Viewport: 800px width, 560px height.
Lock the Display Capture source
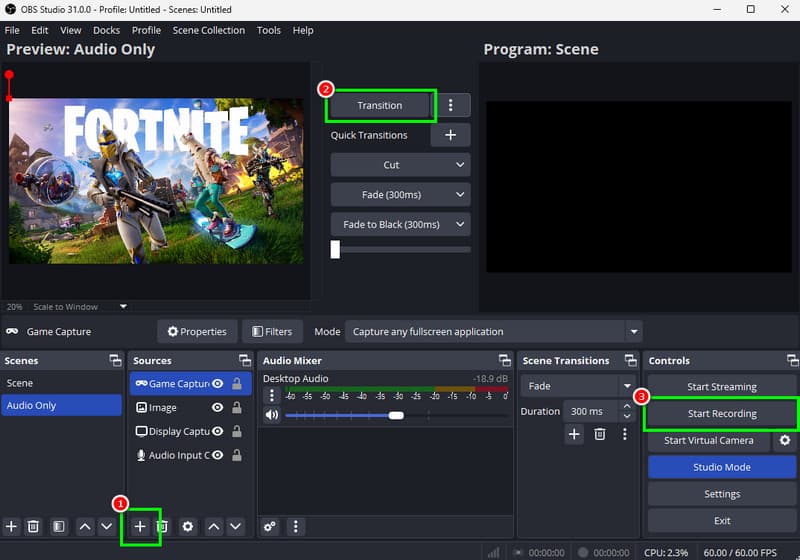[237, 431]
